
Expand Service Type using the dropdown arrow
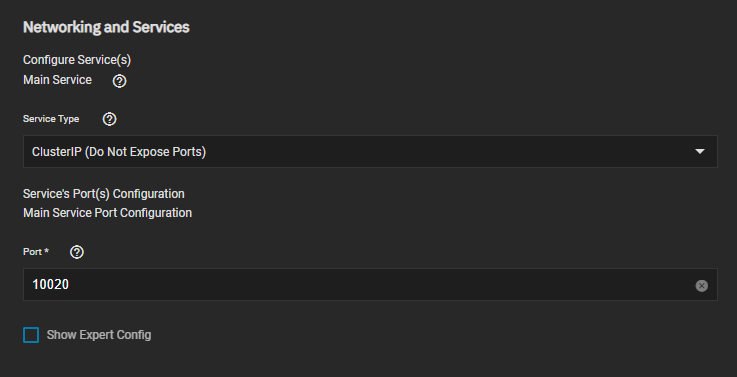coord(700,151)
